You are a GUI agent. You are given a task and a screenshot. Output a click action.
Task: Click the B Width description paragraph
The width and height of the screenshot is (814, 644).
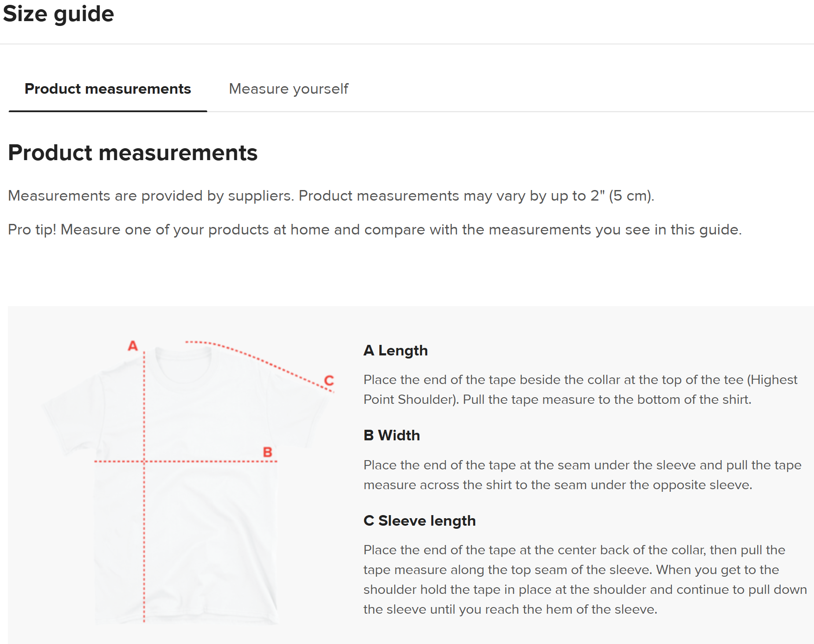click(x=582, y=475)
